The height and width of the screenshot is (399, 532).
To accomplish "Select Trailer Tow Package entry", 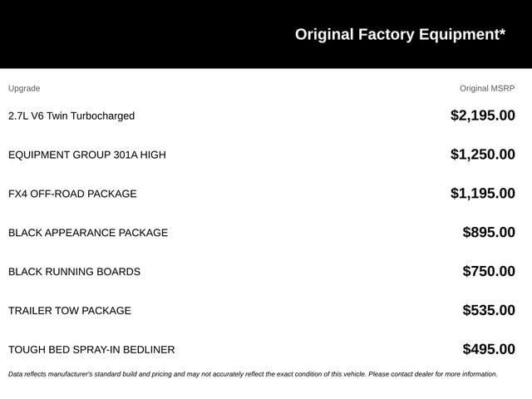I will click(x=70, y=311).
